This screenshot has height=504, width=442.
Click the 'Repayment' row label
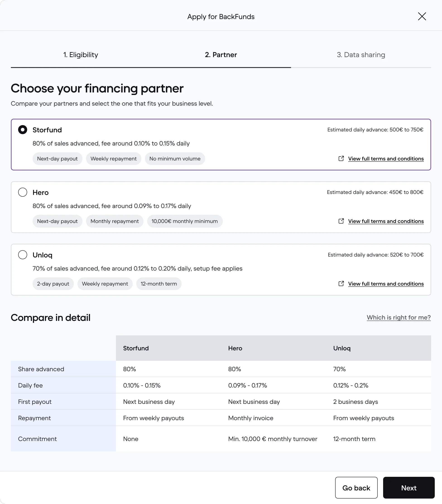[34, 418]
